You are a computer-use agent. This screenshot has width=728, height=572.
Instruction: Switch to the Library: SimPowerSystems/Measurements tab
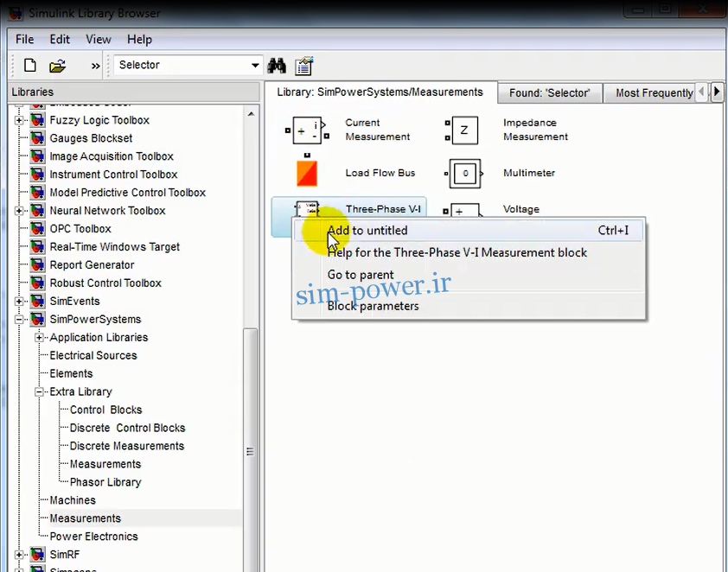point(380,92)
